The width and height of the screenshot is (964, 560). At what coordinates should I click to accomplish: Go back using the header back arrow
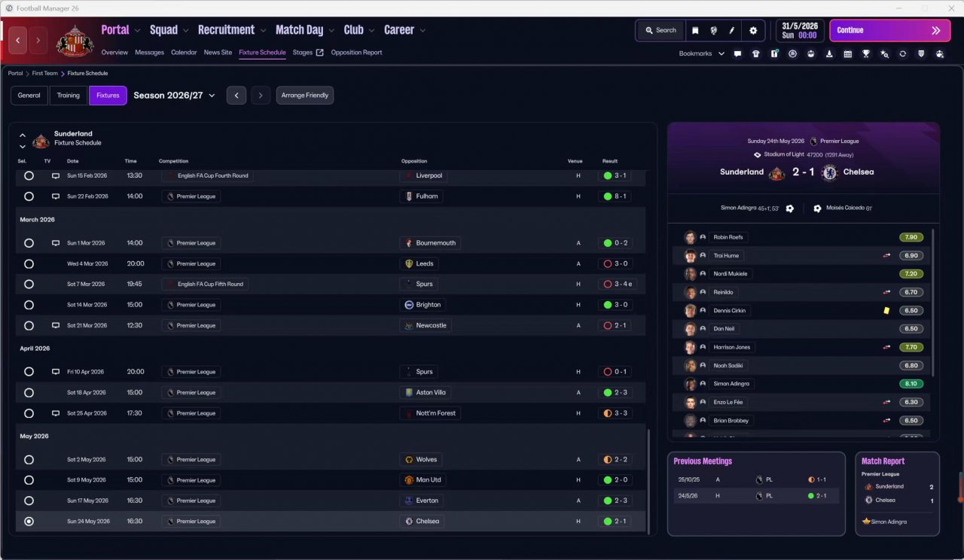[x=18, y=40]
